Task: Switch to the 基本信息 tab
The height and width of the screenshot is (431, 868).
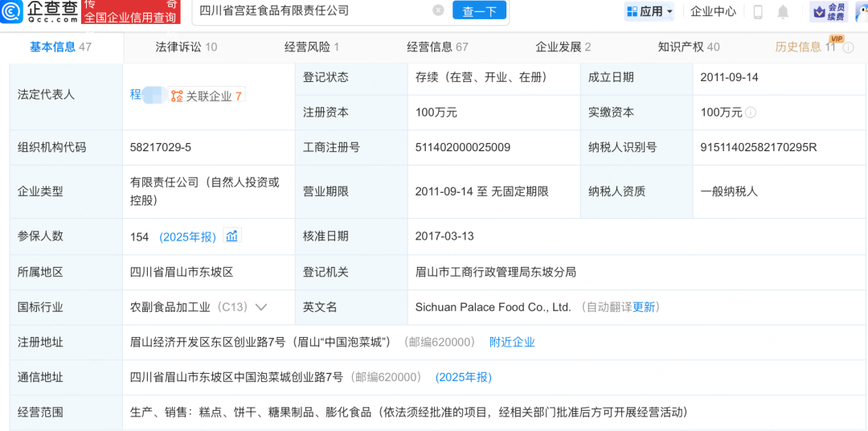Action: click(x=60, y=47)
